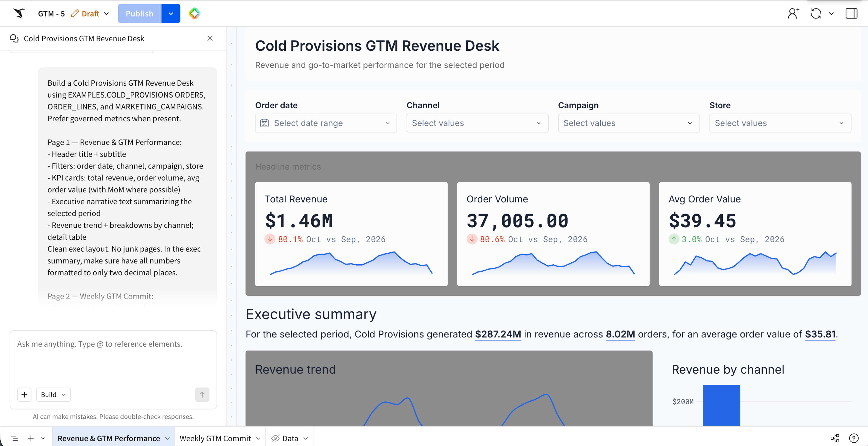
Task: Click the dashboard title Cold Provisions GTM Revenue Desk
Action: point(377,45)
